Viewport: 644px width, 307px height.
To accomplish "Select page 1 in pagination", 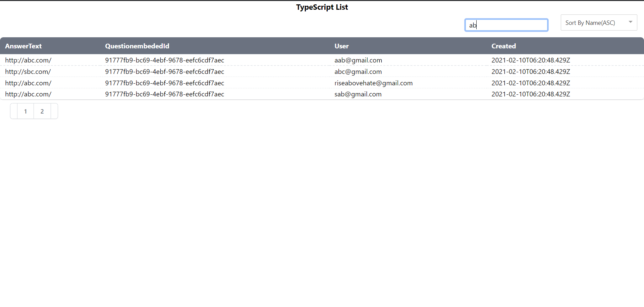I will tap(25, 111).
